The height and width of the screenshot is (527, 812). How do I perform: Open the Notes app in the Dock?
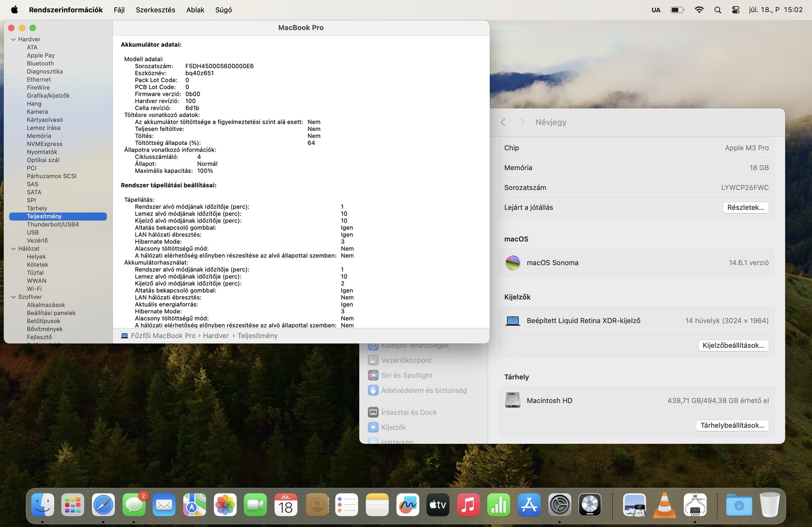click(x=377, y=504)
